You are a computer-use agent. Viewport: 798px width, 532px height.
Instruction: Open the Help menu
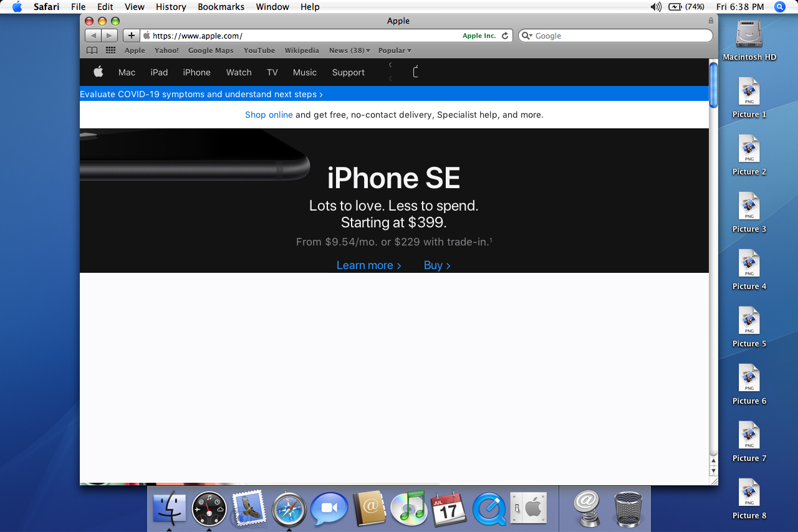click(x=310, y=7)
